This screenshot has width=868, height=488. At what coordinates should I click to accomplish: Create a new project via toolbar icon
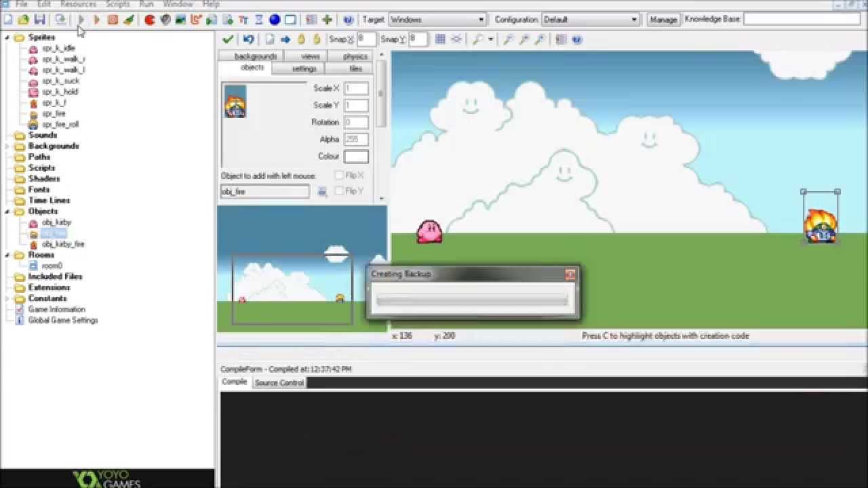[8, 20]
